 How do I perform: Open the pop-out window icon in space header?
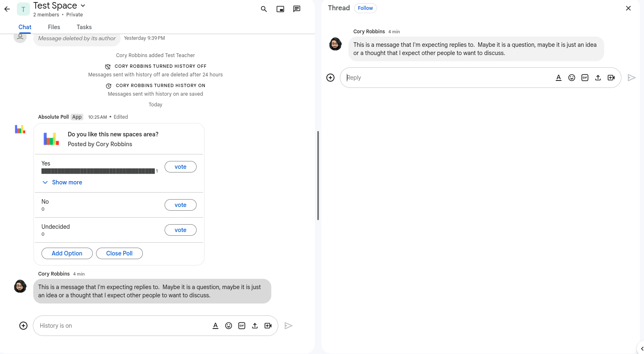click(x=280, y=9)
